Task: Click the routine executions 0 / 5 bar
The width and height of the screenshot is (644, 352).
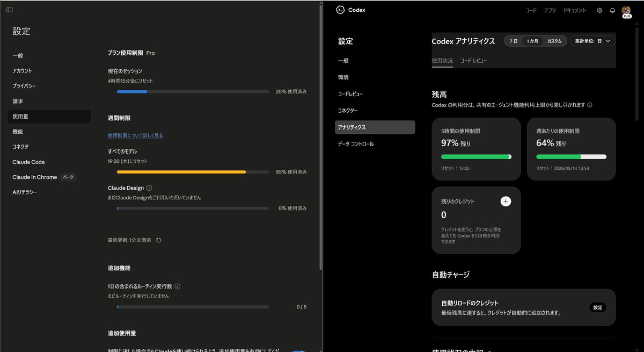Action: [193, 307]
